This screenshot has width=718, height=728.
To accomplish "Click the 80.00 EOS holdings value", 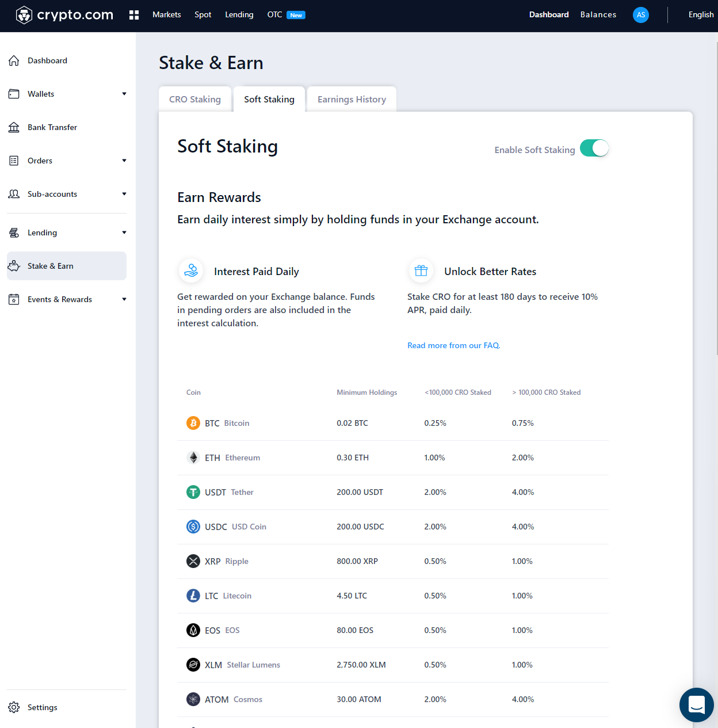I will [355, 630].
